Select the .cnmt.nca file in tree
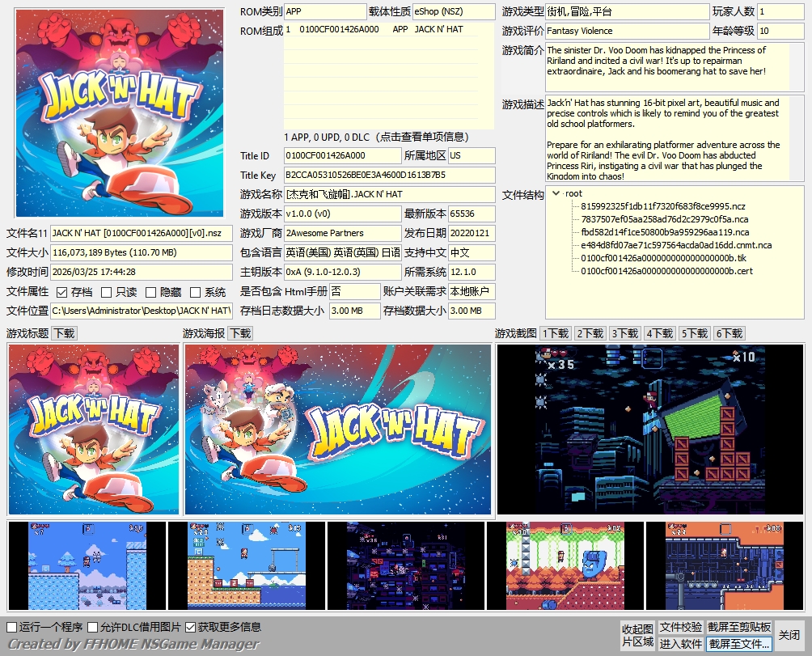The width and height of the screenshot is (812, 656). coord(676,245)
